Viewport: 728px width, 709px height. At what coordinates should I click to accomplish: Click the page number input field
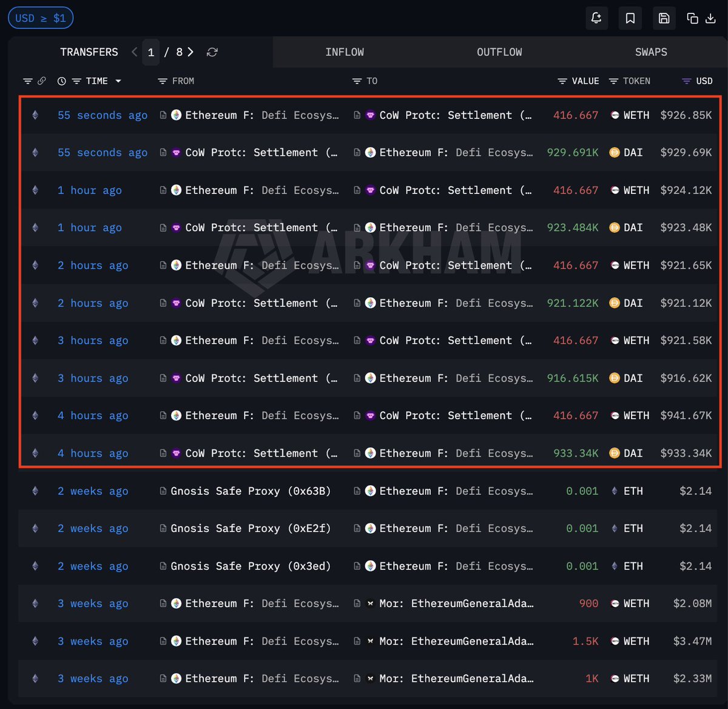pos(151,52)
